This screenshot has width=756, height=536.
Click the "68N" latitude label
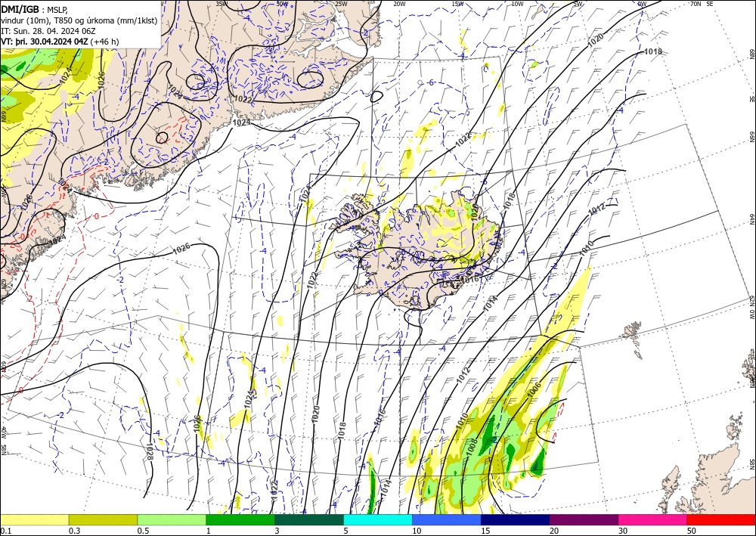[752, 54]
